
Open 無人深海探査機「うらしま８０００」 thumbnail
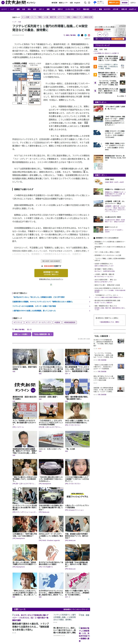pyautogui.click(x=77, y=357)
